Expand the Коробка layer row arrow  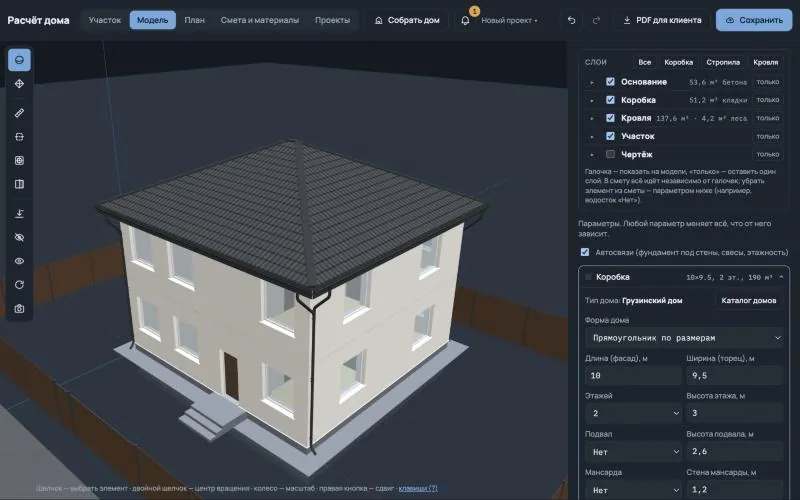click(x=592, y=101)
